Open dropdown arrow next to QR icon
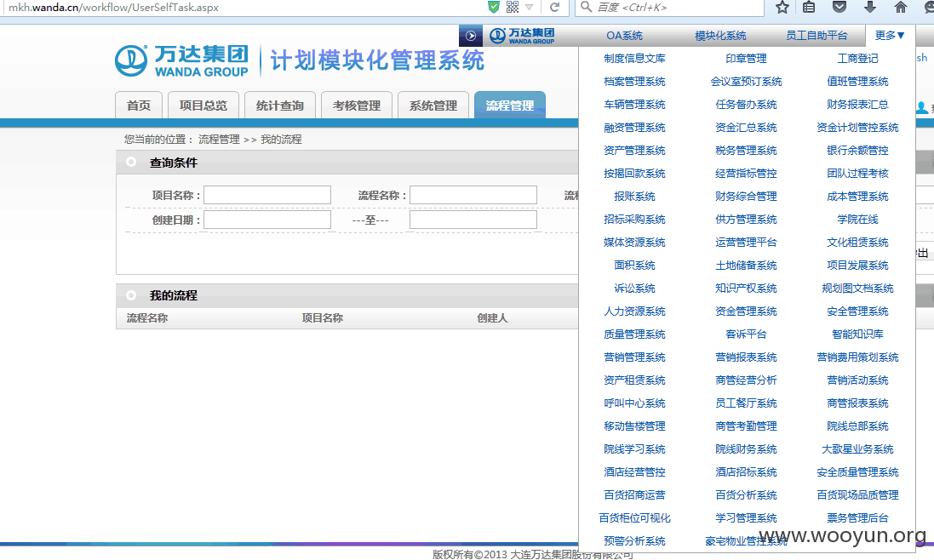Viewport: 934px width, 560px height. click(529, 7)
